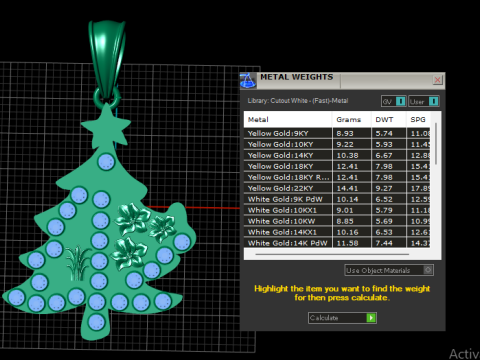Click the 9.27 DWT value
The image size is (480, 360).
(x=384, y=188)
